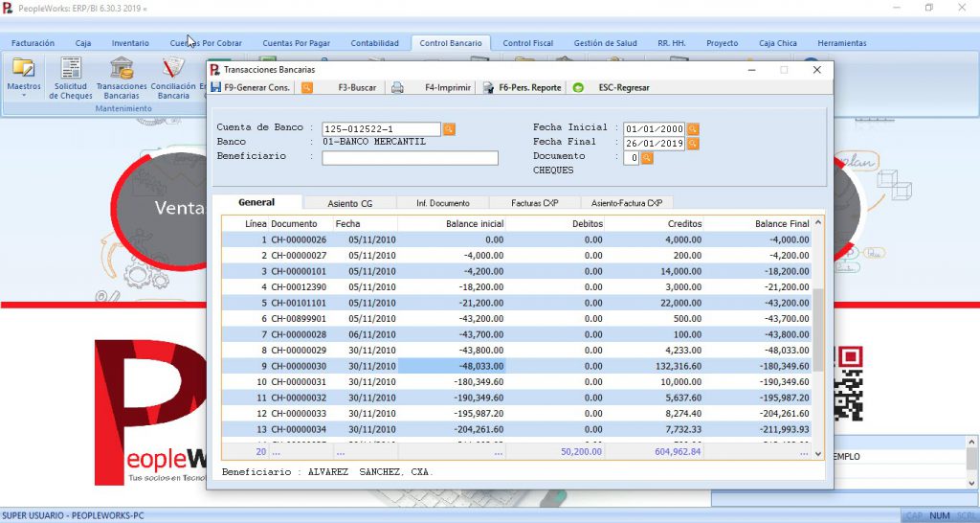
Task: Click the Documento number field
Action: pyautogui.click(x=632, y=158)
